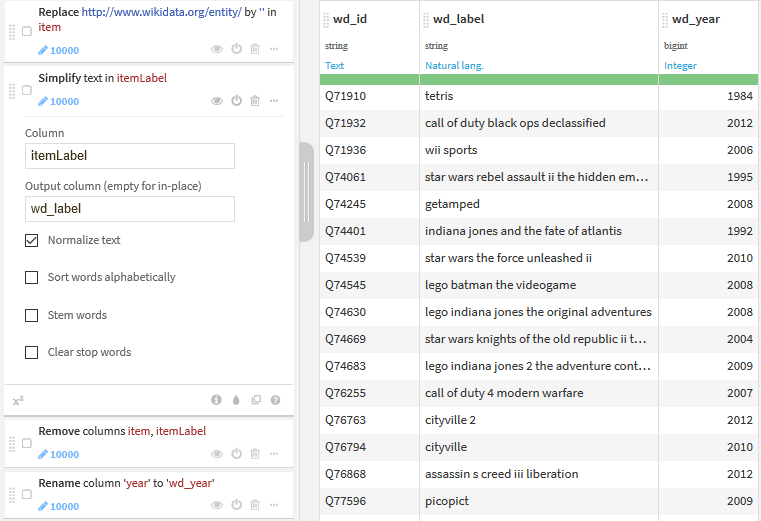Select the cell 'wii sports'
761x521 pixels.
click(x=539, y=150)
